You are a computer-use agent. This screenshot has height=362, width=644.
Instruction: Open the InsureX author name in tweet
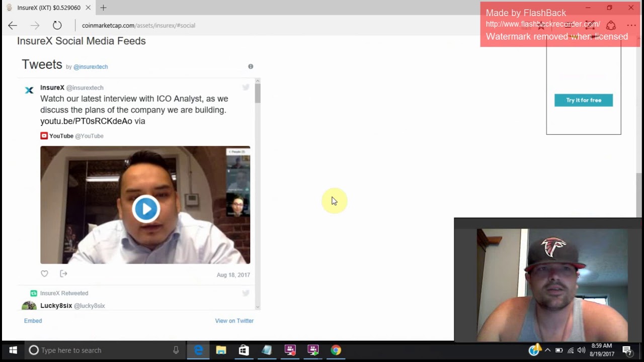52,87
